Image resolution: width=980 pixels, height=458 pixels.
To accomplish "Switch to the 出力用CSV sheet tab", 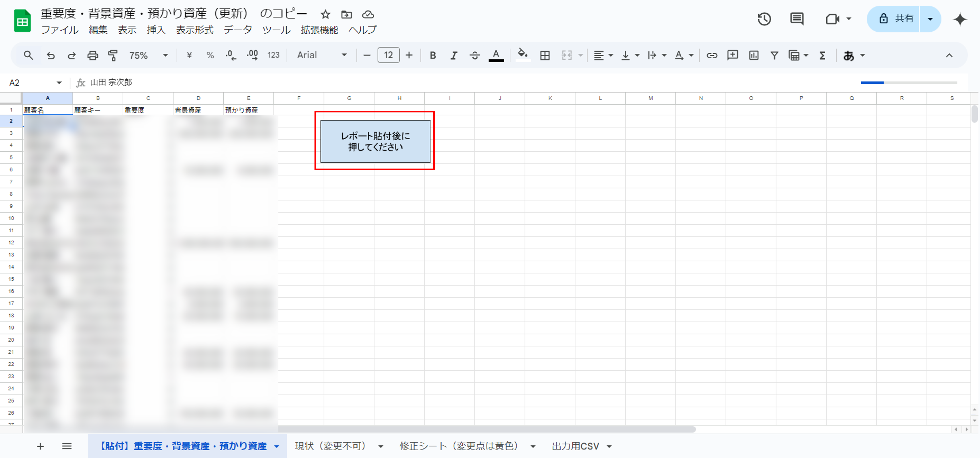I will click(x=575, y=446).
